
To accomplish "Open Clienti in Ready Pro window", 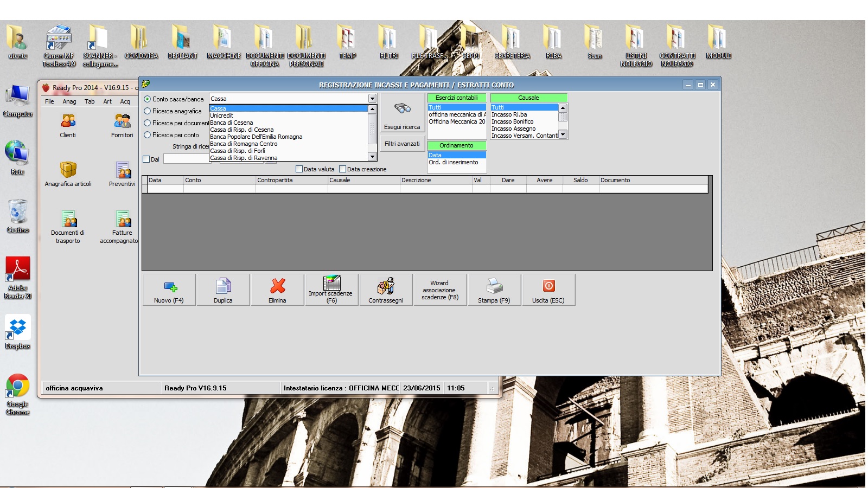I will (68, 125).
